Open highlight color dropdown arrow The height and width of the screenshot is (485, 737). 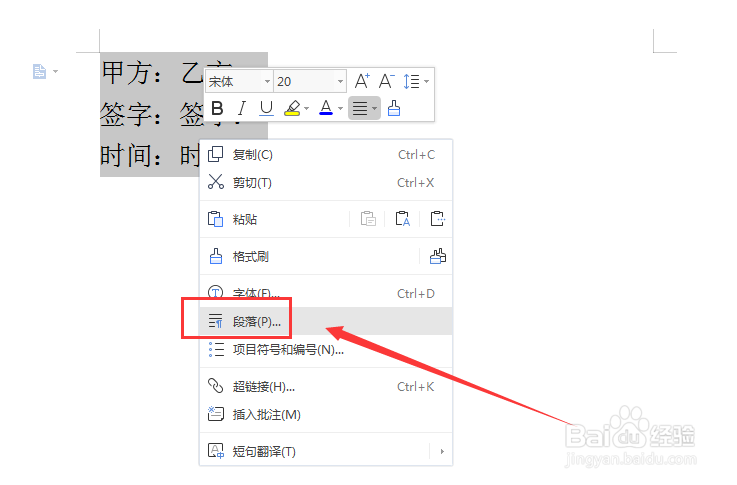point(306,109)
